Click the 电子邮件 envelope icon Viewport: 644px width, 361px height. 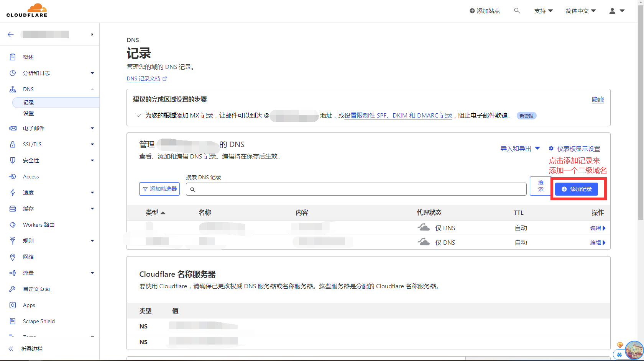click(x=13, y=128)
